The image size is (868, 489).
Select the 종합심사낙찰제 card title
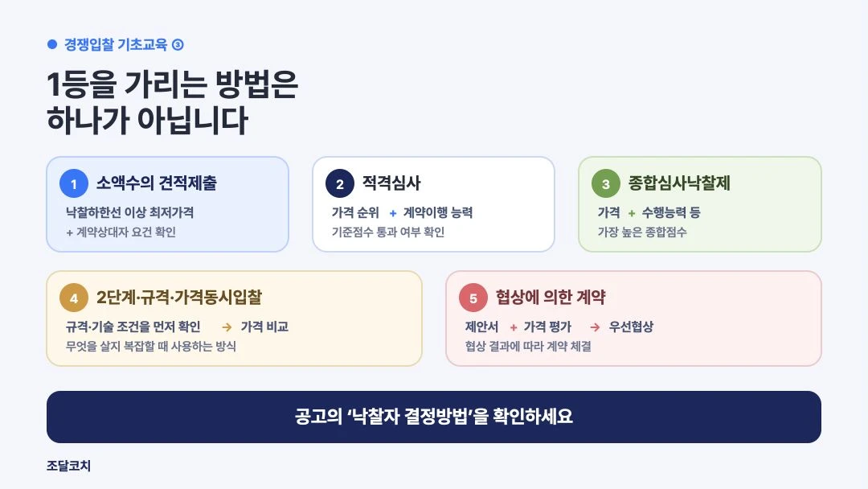click(x=679, y=183)
